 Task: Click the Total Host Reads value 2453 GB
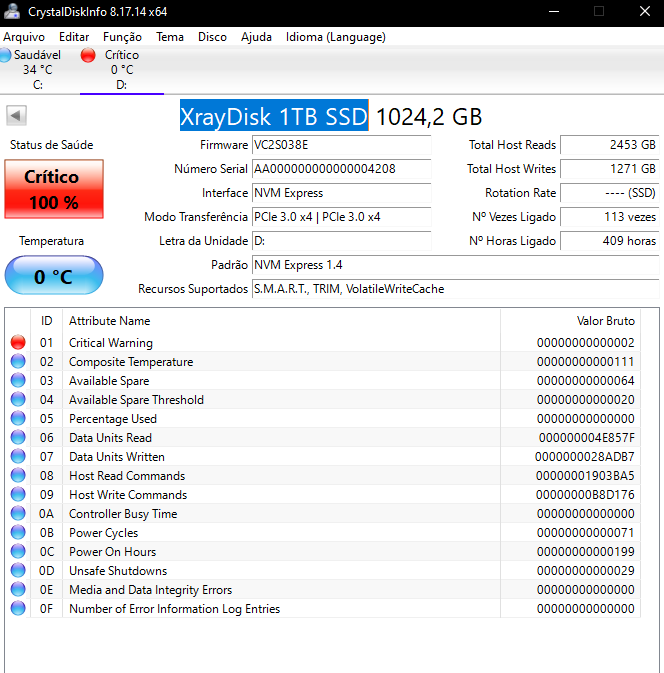click(x=610, y=145)
